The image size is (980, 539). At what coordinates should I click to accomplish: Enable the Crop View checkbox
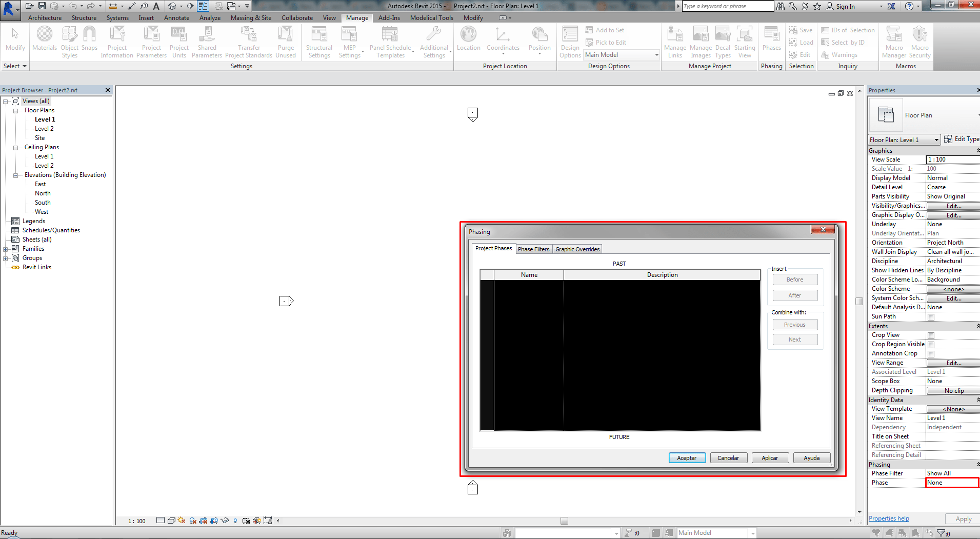(930, 335)
